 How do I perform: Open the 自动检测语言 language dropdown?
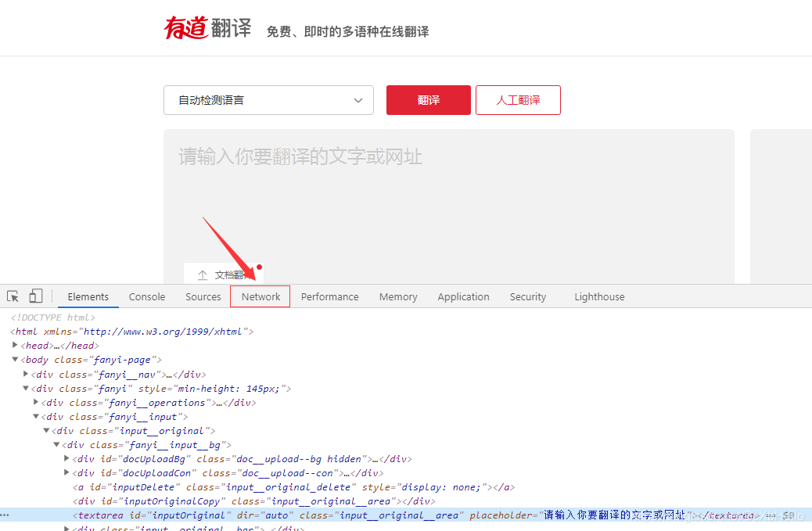click(x=269, y=100)
